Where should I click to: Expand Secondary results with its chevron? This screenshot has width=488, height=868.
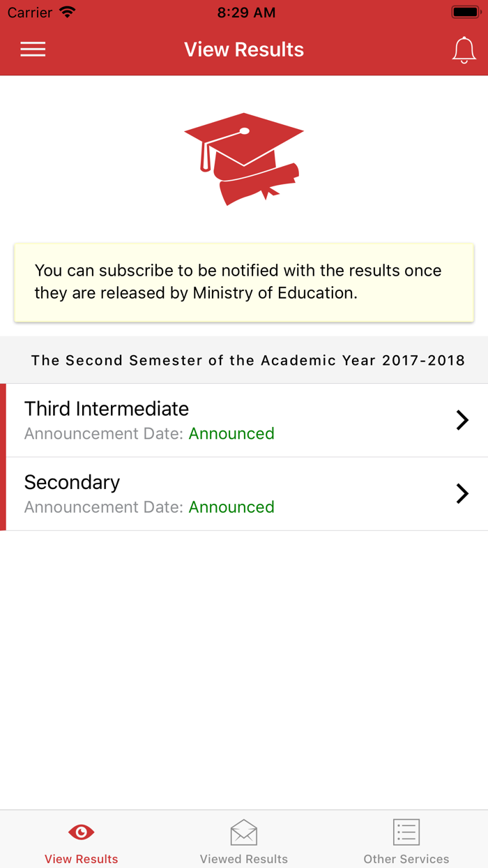[462, 493]
